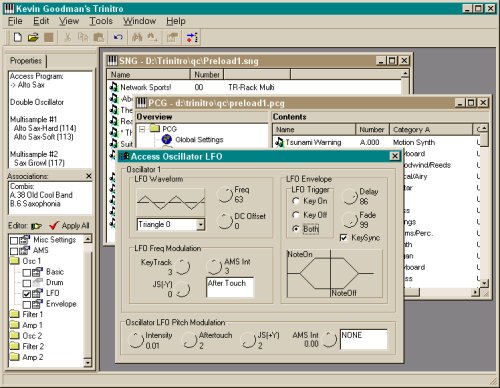The image size is (500, 388).
Task: Click the PCG folder icon in Overview
Action: 155,128
